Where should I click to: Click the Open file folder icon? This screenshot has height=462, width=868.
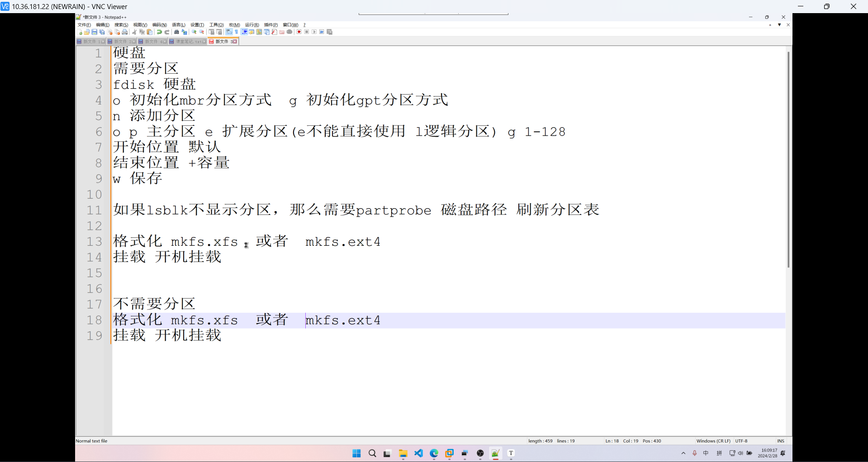(87, 32)
